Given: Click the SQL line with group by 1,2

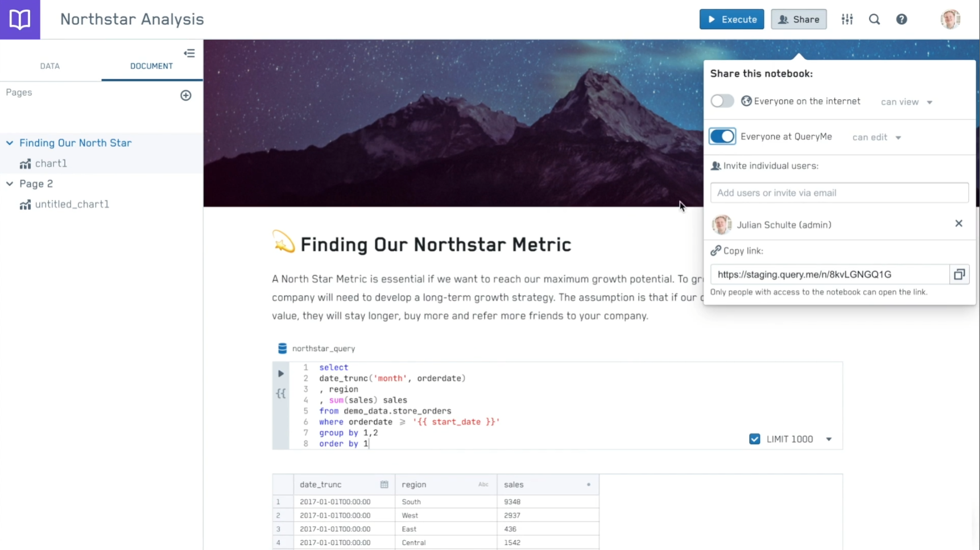Looking at the screenshot, I should 348,433.
